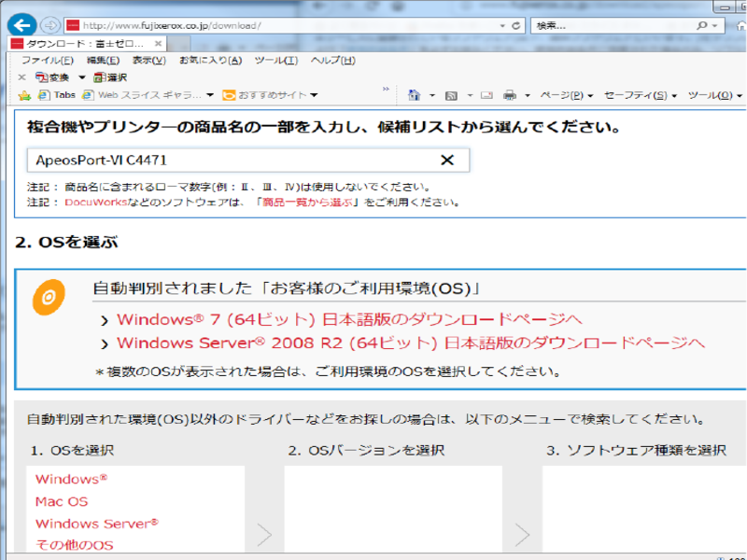
Task: Click the refresh icon in the address bar
Action: click(x=515, y=26)
